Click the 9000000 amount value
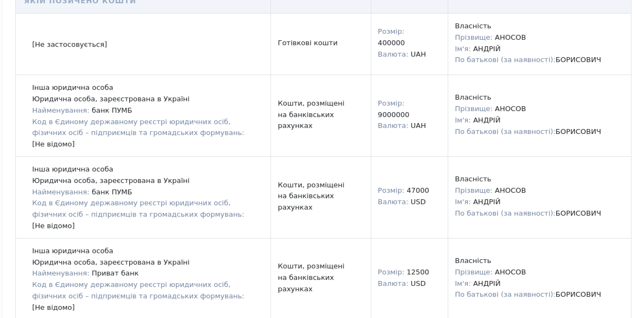The height and width of the screenshot is (318, 644). pos(393,115)
